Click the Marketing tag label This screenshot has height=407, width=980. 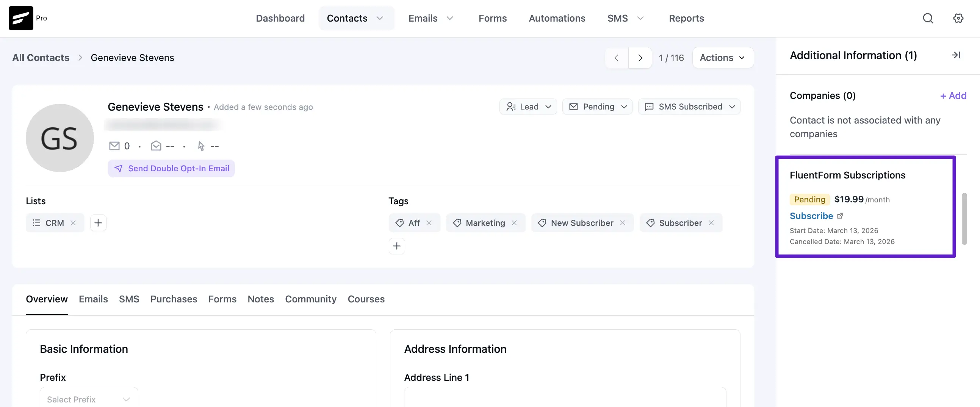[x=485, y=223]
